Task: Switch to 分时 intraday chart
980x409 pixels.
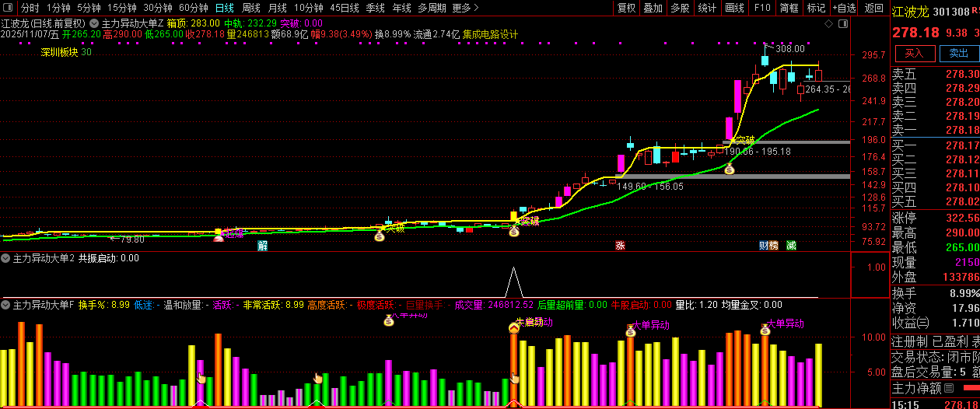Action: [30, 8]
